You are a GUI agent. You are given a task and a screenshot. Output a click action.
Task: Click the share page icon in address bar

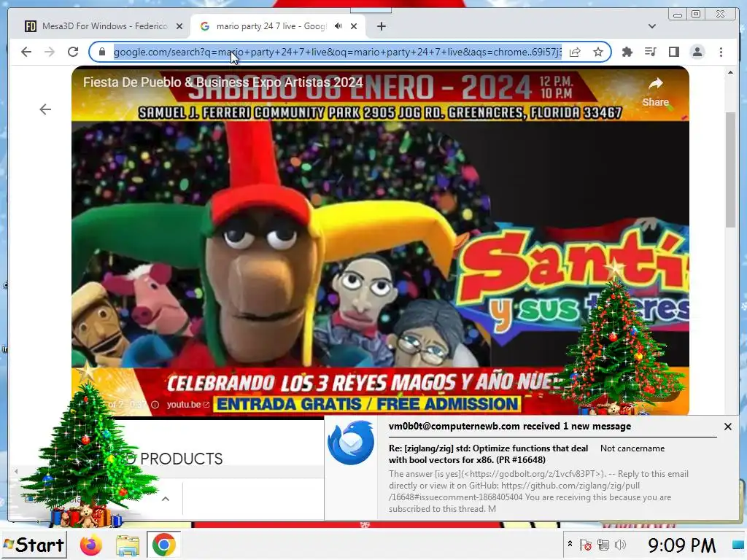(575, 52)
